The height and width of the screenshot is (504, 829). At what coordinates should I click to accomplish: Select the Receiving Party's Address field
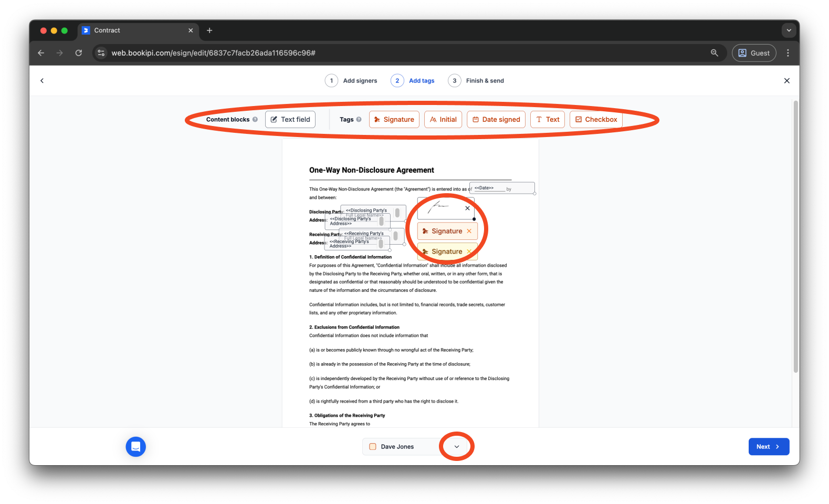(358, 244)
